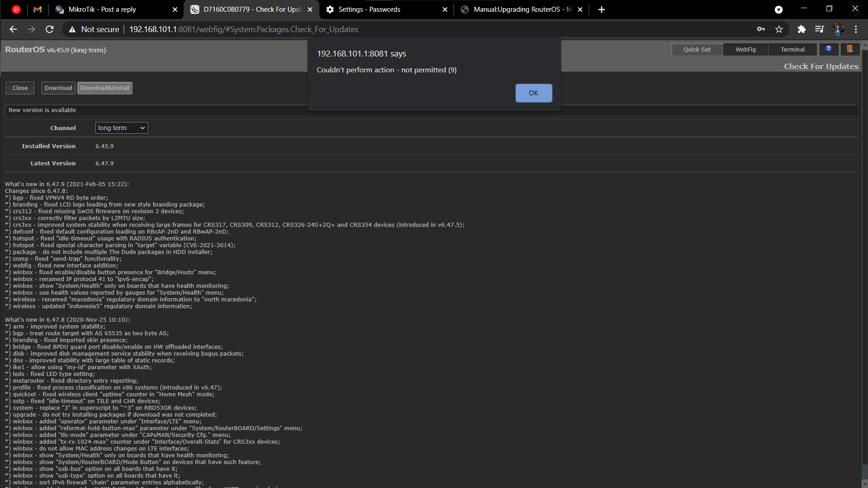This screenshot has width=868, height=488.
Task: Click 'Couldn't perform action' dialog message
Action: click(x=387, y=70)
